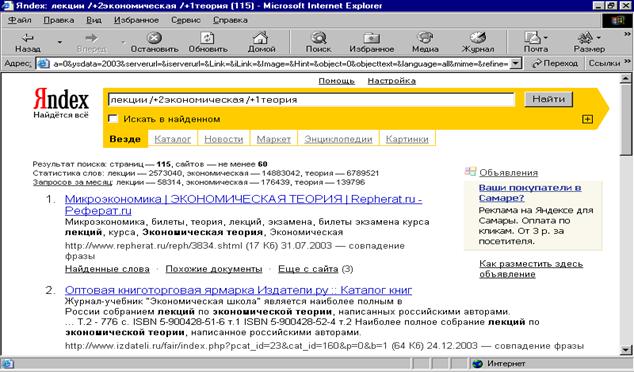634x372 pixels.
Task: Click the vertical scrollbar down arrow
Action: tap(626, 350)
